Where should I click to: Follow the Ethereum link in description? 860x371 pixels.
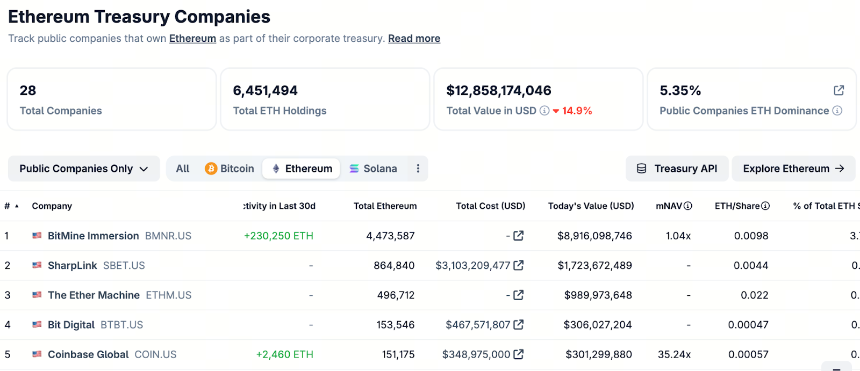click(193, 38)
